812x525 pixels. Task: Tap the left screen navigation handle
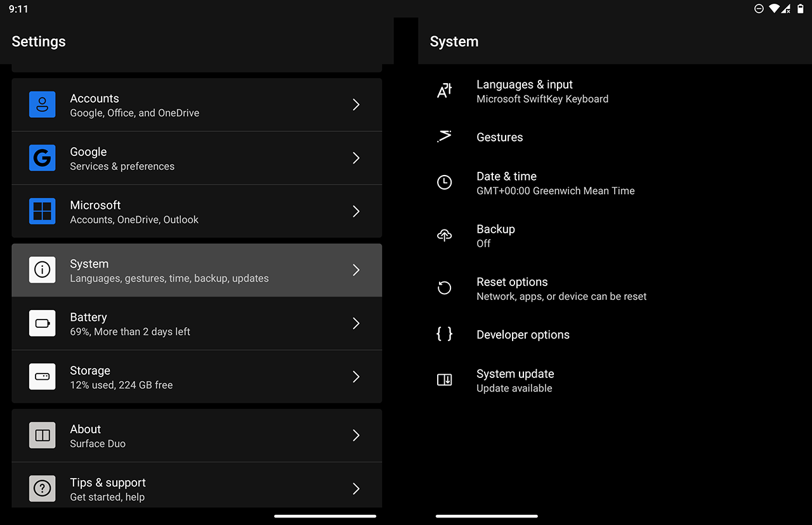point(325,516)
